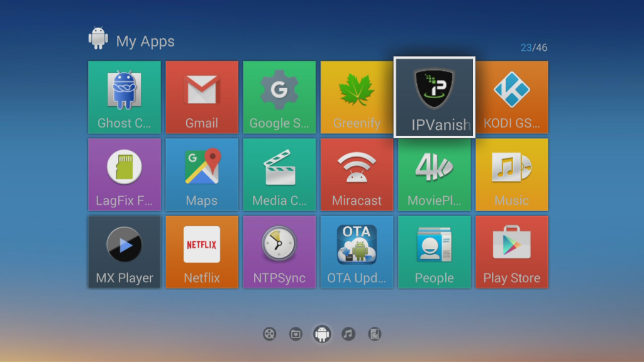644x362 pixels.
Task: Select the Android apps category icon
Action: pyautogui.click(x=322, y=334)
